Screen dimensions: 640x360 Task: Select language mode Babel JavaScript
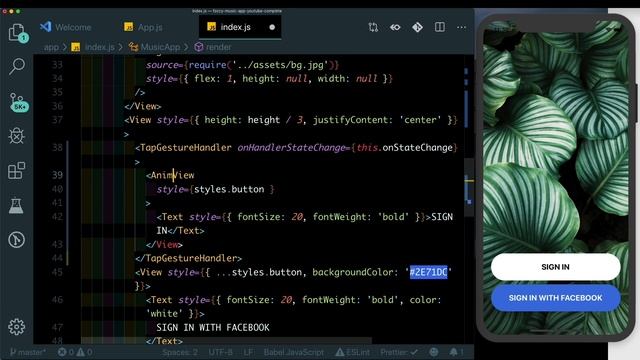(293, 352)
